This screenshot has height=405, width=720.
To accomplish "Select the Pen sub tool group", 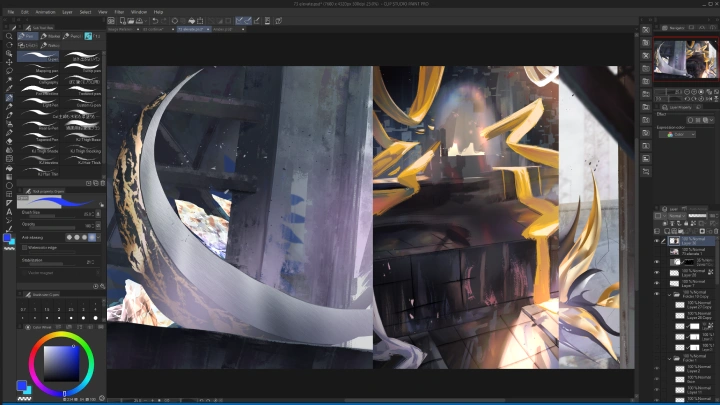I will pos(28,36).
